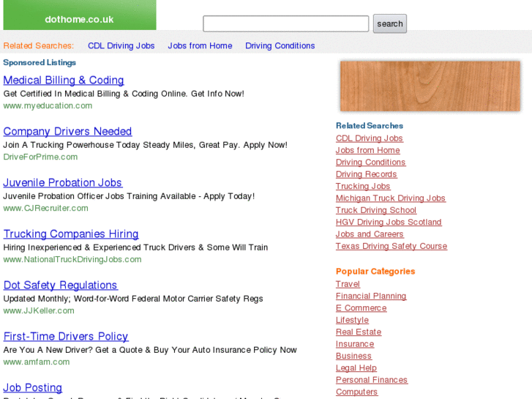Open the Job Posting listing
The height and width of the screenshot is (399, 532).
click(33, 388)
